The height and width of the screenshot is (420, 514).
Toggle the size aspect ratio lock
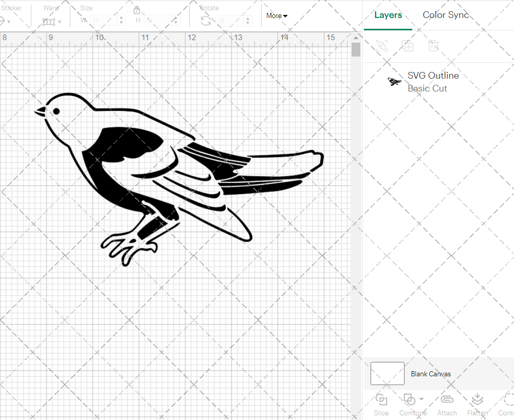[x=137, y=10]
